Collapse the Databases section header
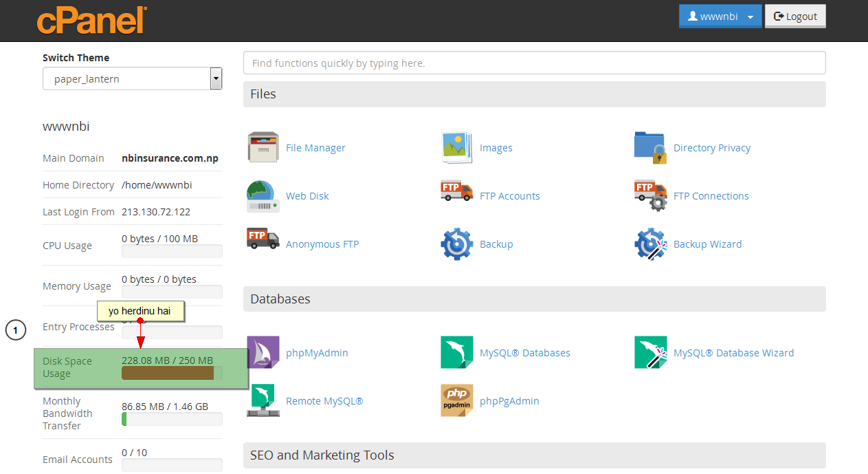 (534, 299)
